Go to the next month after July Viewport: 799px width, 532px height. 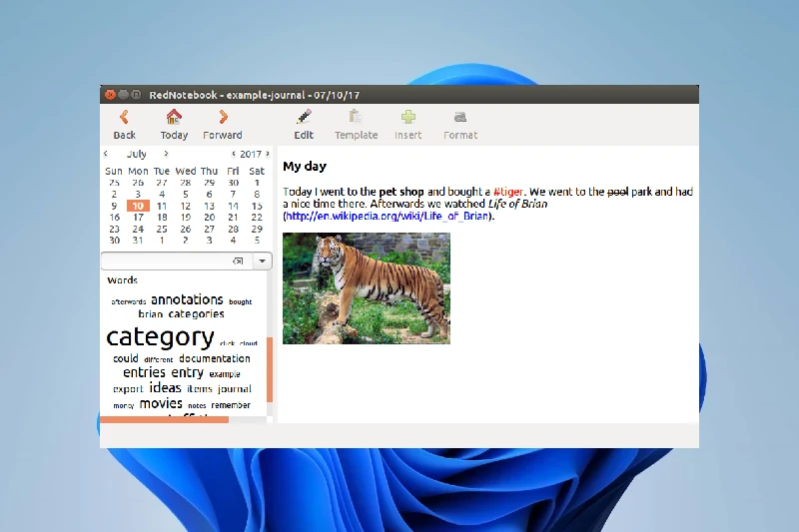pyautogui.click(x=166, y=154)
